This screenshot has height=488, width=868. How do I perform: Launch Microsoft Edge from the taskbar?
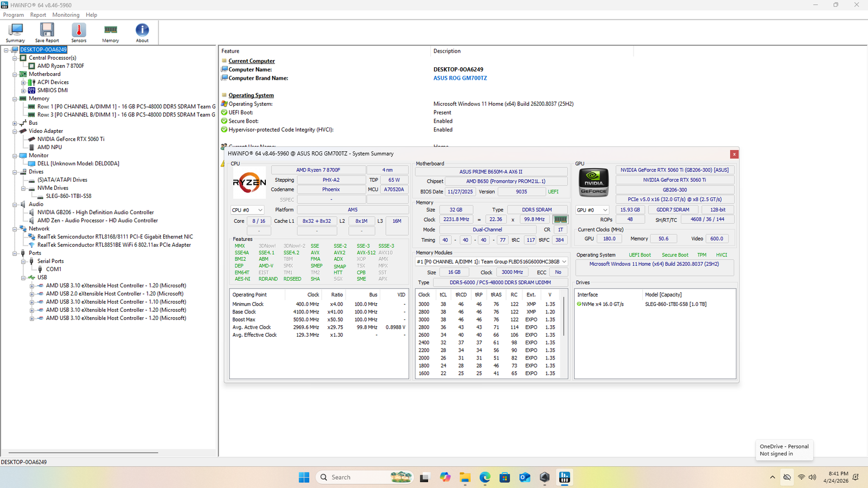tap(485, 477)
